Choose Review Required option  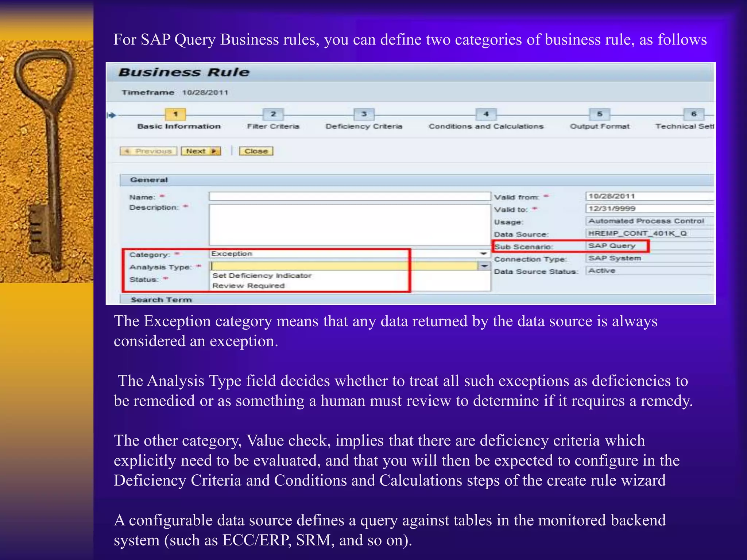248,286
